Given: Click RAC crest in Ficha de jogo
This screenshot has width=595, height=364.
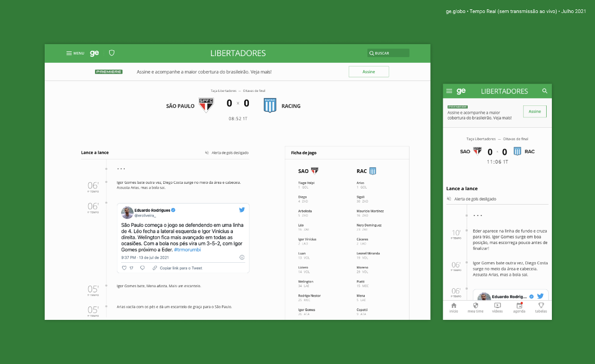Looking at the screenshot, I should (x=373, y=171).
